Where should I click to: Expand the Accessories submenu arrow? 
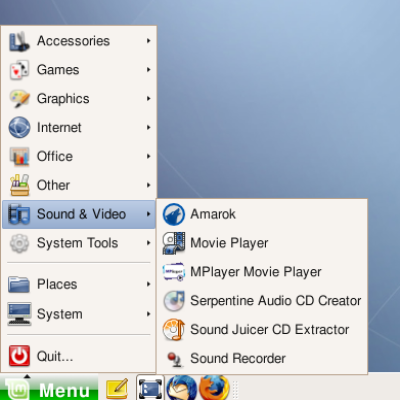coord(149,41)
